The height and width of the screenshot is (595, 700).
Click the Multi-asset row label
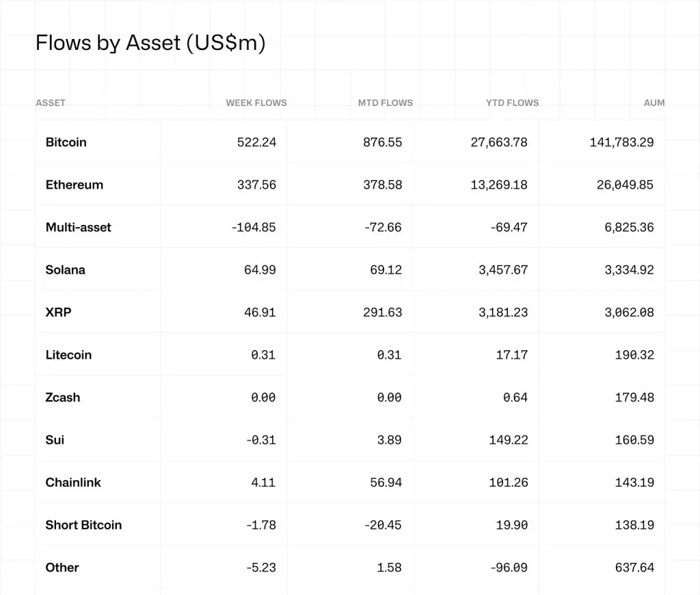point(79,227)
